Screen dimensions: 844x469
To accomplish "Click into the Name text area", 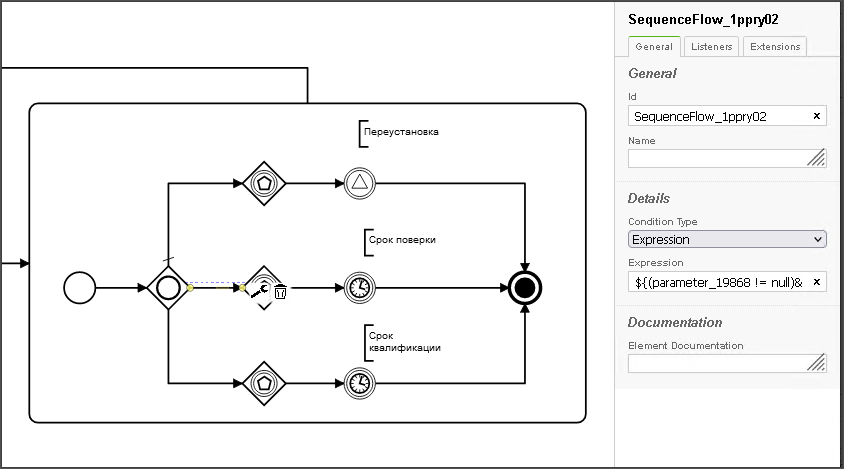I will pyautogui.click(x=727, y=158).
